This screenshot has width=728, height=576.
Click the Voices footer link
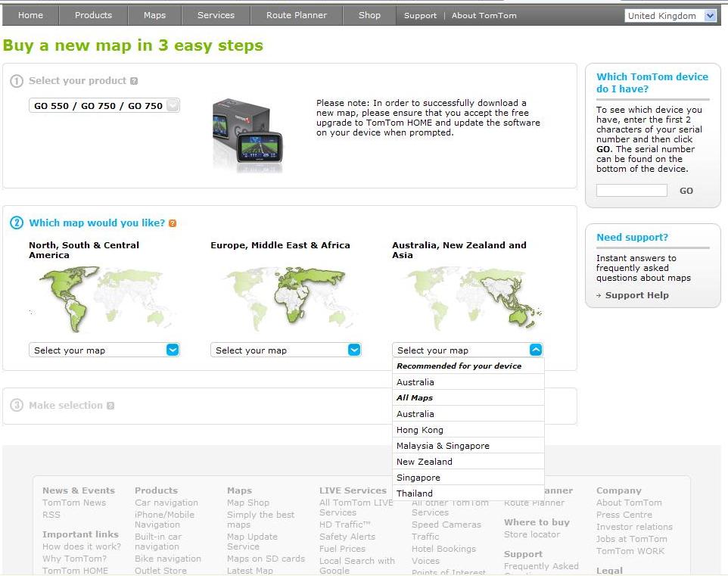pyautogui.click(x=425, y=561)
